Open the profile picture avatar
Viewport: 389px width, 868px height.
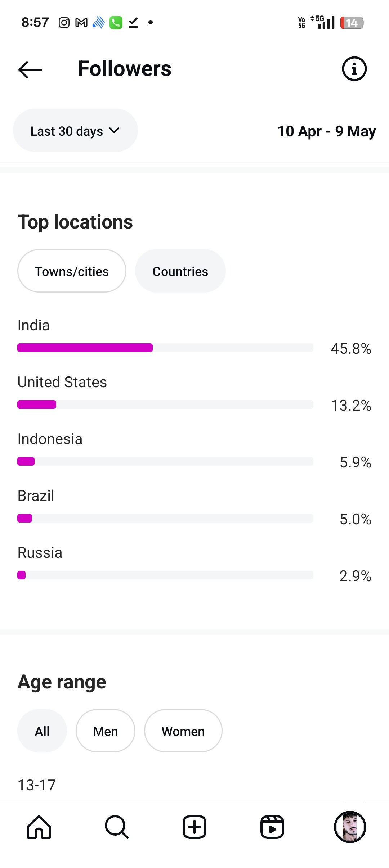pyautogui.click(x=350, y=827)
